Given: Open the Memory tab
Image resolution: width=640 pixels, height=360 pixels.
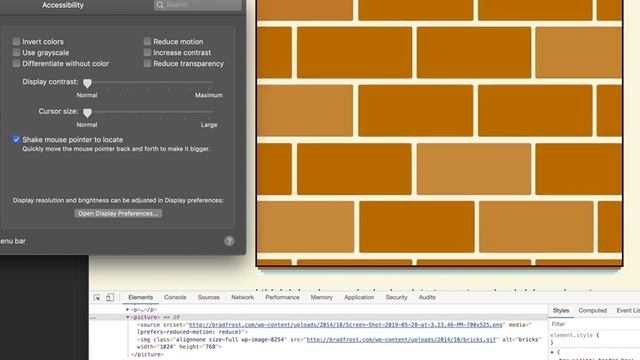Looking at the screenshot, I should click(322, 298).
